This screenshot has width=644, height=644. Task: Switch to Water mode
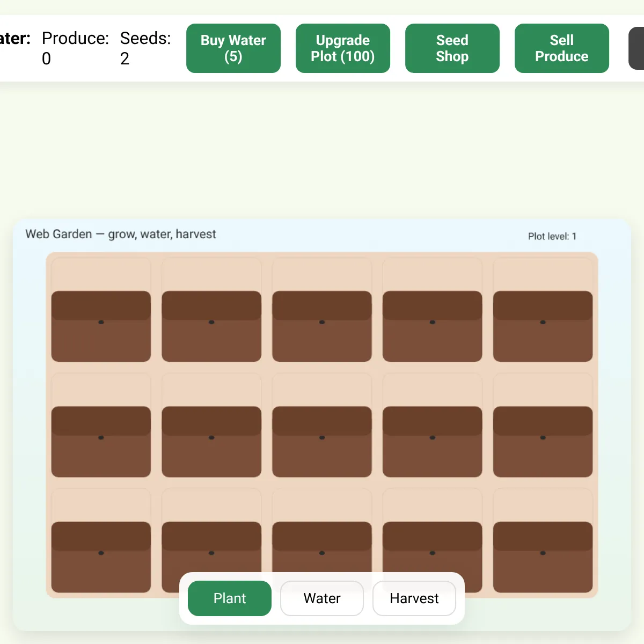click(322, 598)
